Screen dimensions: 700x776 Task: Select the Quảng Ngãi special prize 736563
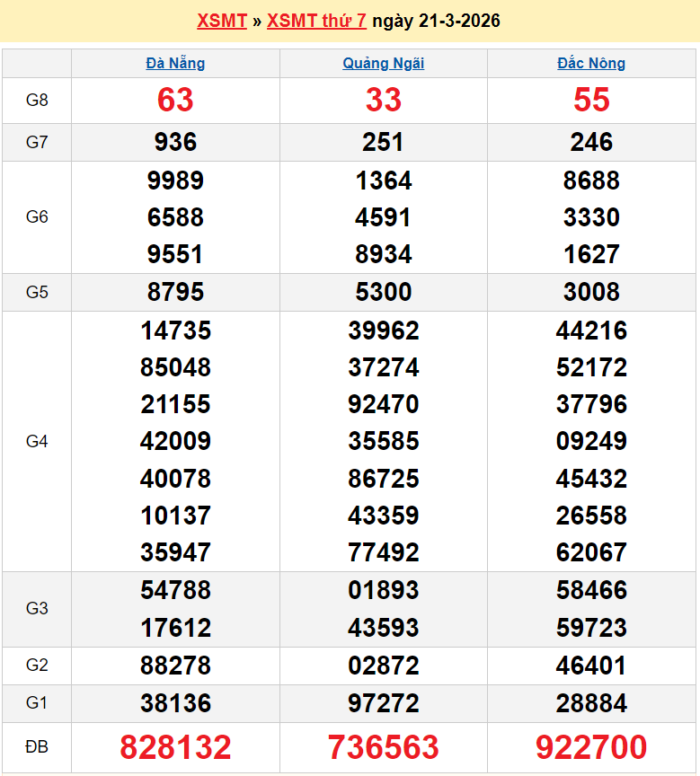point(384,747)
